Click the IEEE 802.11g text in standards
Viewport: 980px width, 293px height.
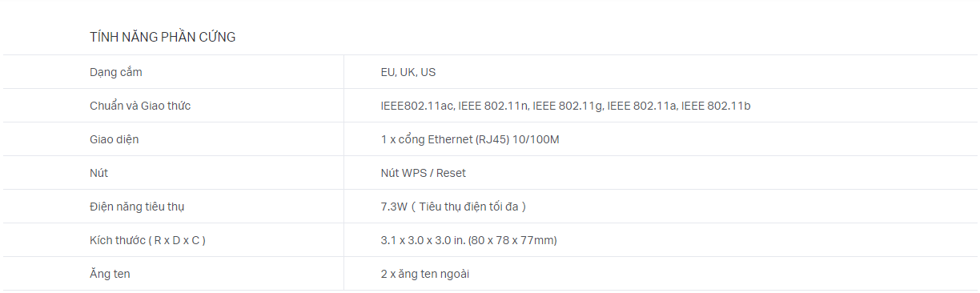tap(567, 106)
